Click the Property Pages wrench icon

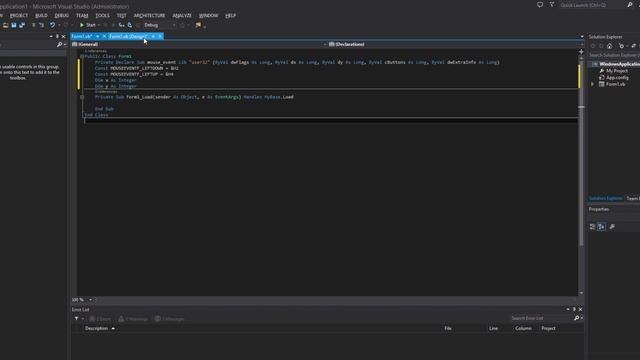(x=612, y=227)
